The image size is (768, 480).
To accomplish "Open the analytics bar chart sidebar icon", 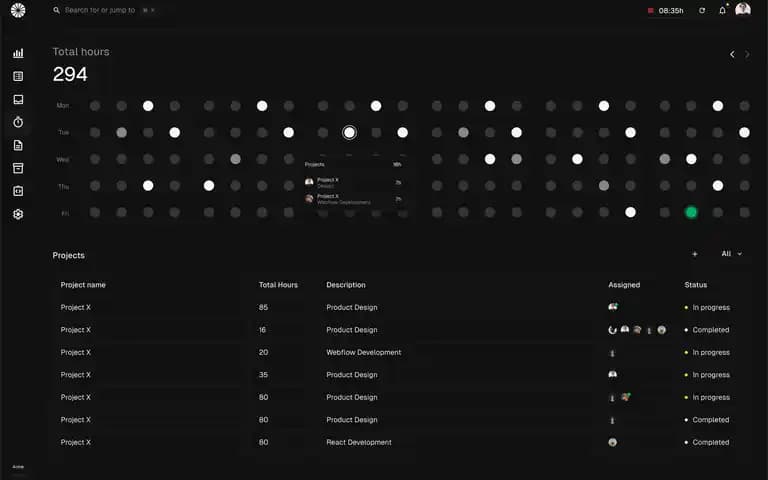I will point(18,53).
